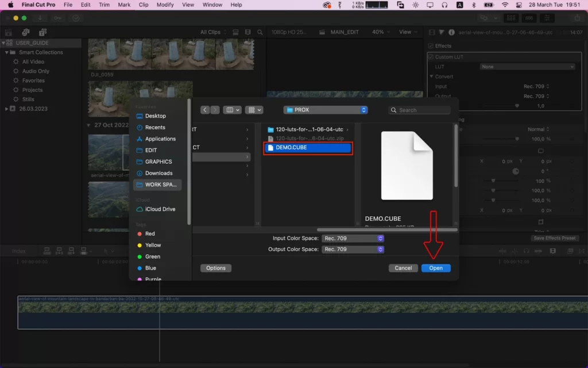Click the timeline clip appearance filmstrip icon
This screenshot has height=368, width=588.
(553, 251)
